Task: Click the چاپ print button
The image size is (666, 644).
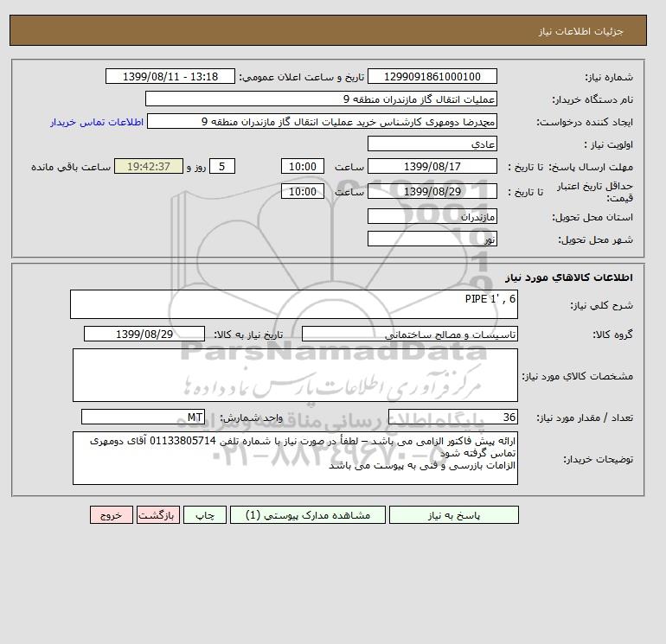Action: (x=205, y=515)
